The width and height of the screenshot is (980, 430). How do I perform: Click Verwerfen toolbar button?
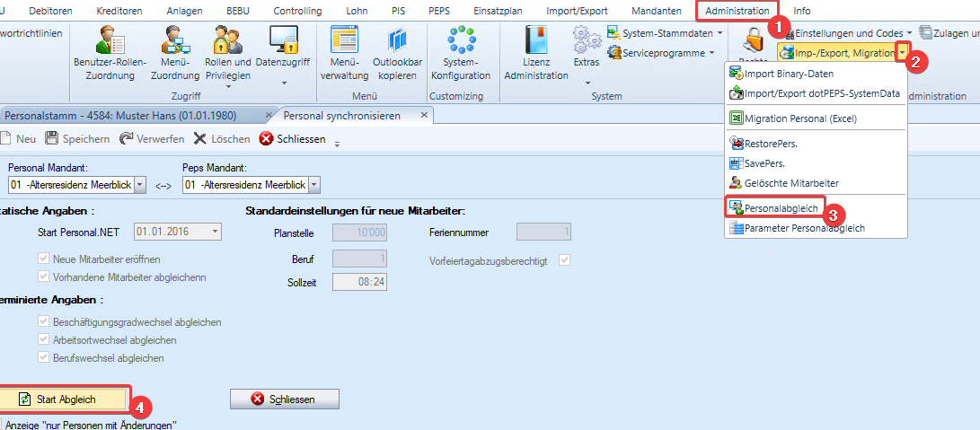153,139
